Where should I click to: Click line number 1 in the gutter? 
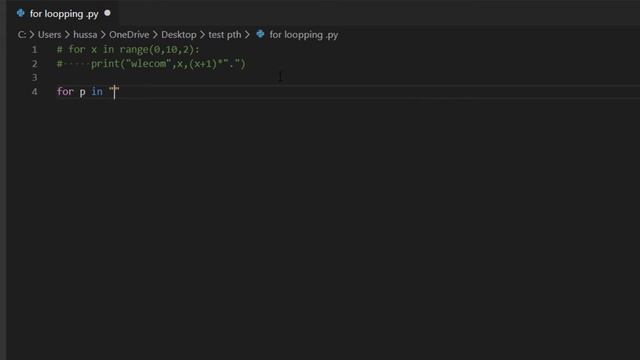point(35,50)
